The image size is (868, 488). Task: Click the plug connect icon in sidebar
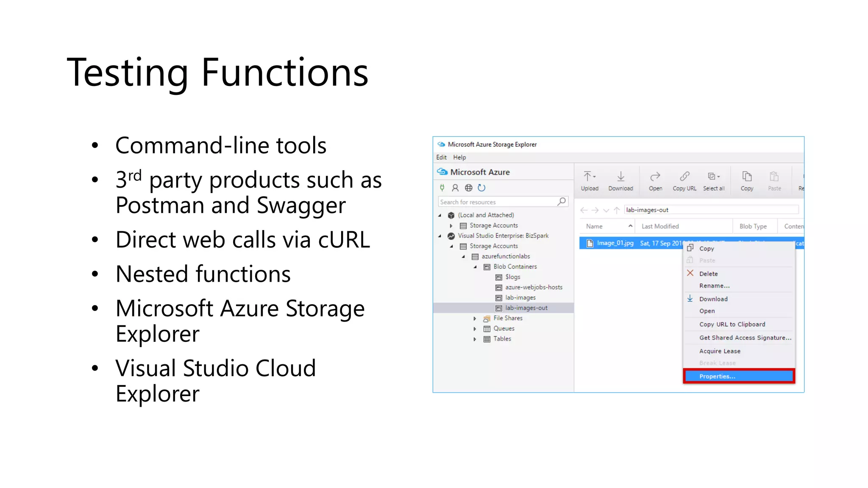[442, 188]
